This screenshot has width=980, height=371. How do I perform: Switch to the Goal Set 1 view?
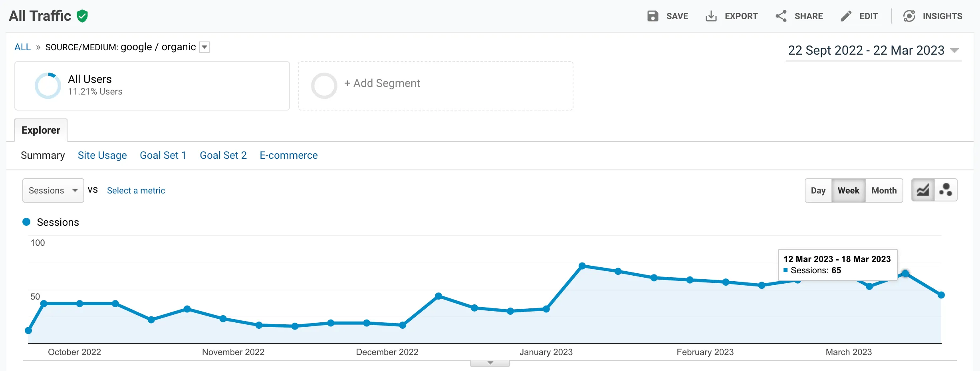(163, 155)
